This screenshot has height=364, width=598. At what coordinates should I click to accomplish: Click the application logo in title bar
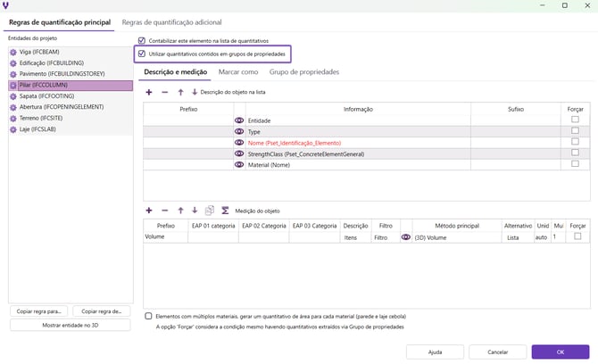(x=5, y=5)
